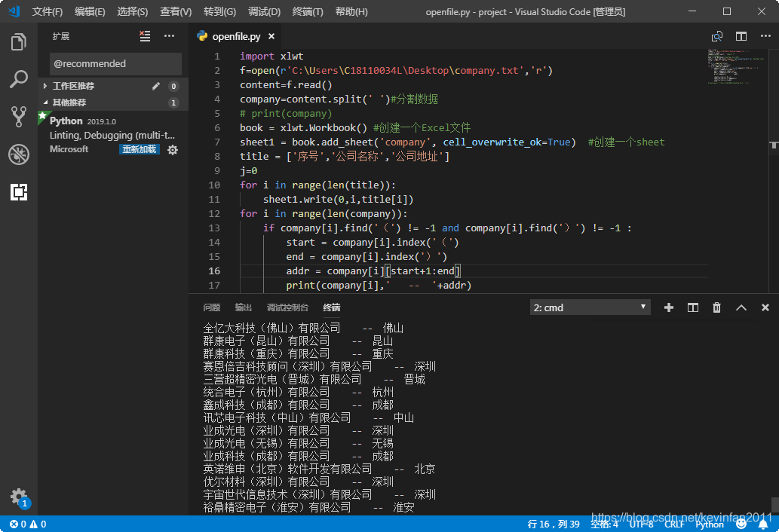This screenshot has height=532, width=779.
Task: Switch to the 调试控制台 panel tab
Action: pos(287,307)
